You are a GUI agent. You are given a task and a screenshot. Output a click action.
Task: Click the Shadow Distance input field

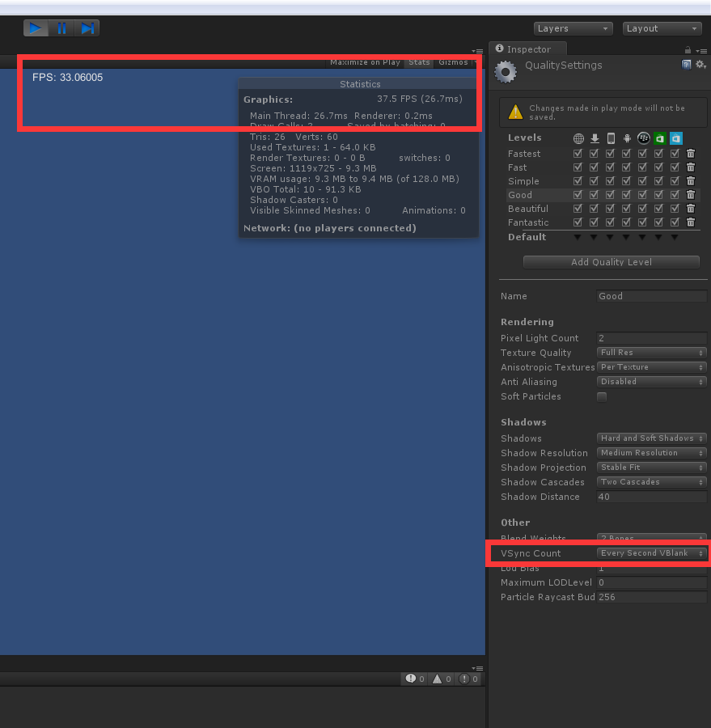[x=651, y=497]
